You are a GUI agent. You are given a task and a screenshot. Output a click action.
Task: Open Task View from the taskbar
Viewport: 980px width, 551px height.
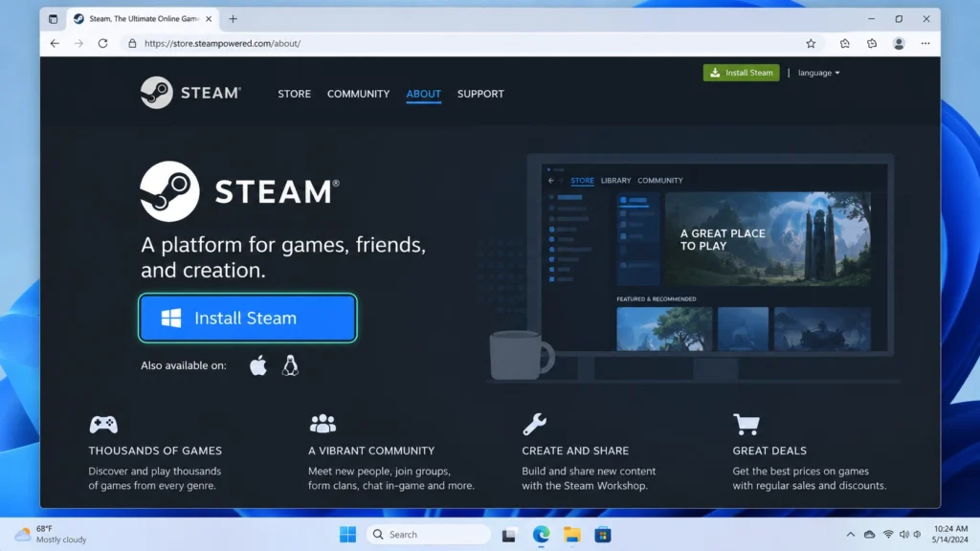tap(509, 535)
